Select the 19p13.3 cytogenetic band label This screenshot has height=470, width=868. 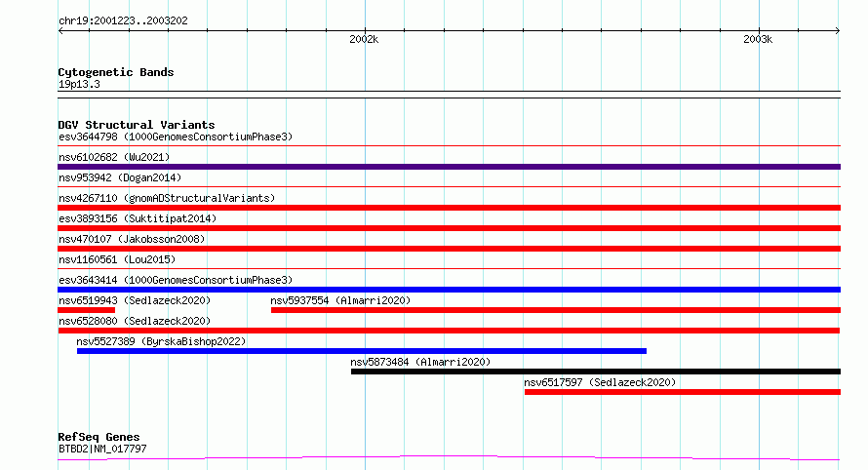(79, 84)
